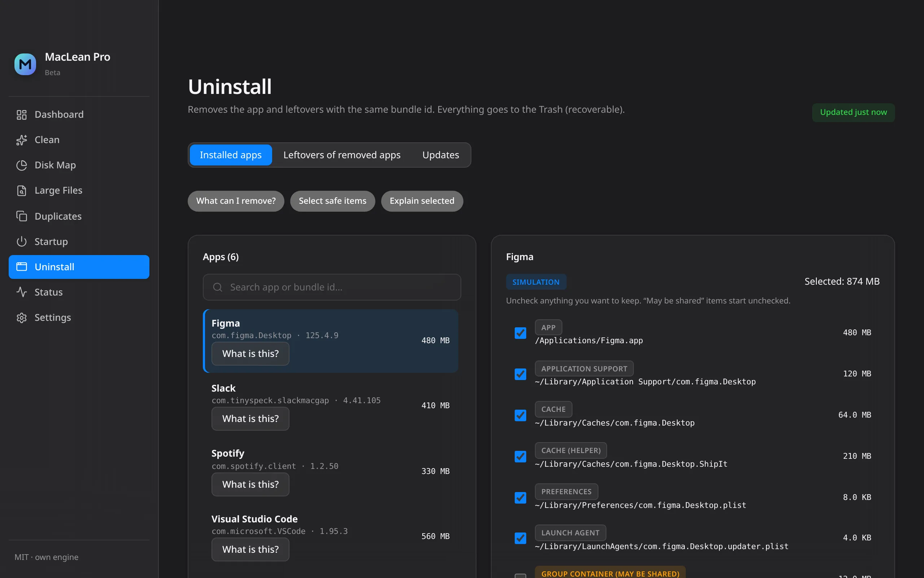Open the Updates tab
This screenshot has width=924, height=578.
pos(441,155)
